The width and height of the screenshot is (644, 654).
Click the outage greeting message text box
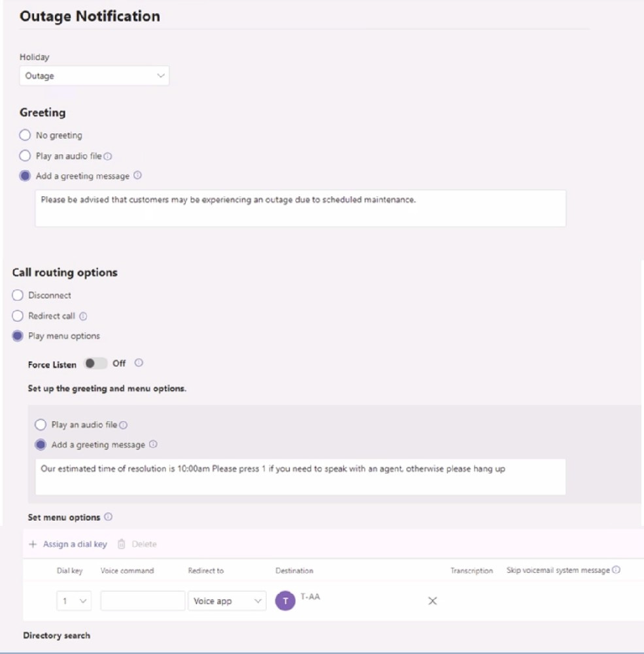pos(300,208)
